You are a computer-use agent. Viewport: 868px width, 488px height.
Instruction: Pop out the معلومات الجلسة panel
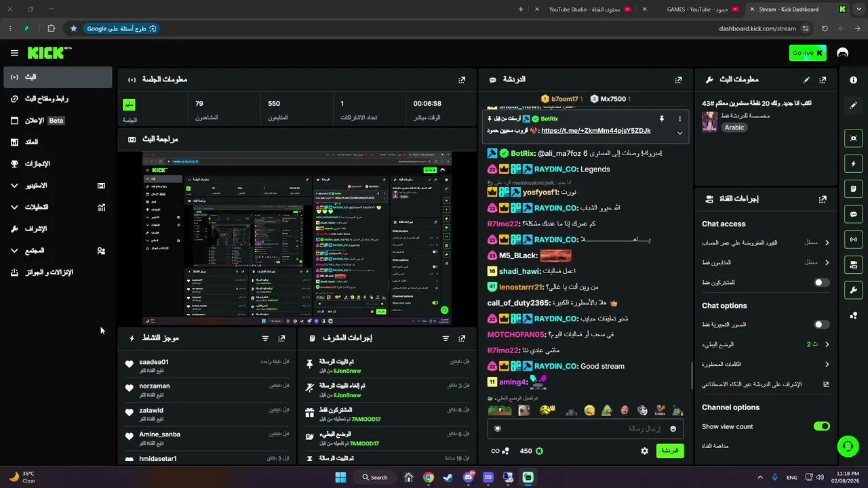point(462,80)
